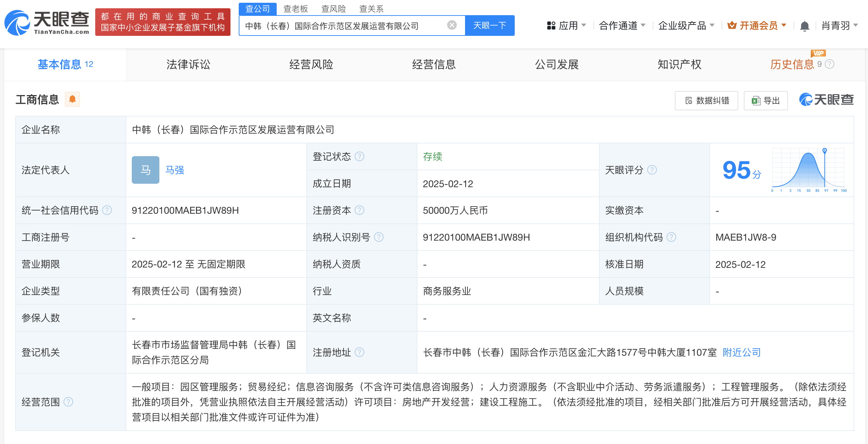Click help icon beside 天眼评分
Image resolution: width=868 pixels, height=444 pixels.
tap(652, 170)
